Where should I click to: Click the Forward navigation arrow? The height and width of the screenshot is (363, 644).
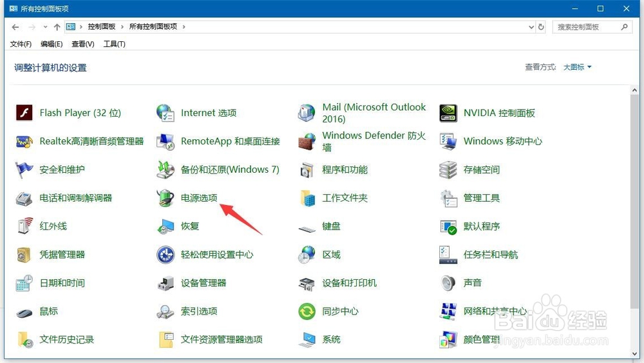tap(32, 27)
